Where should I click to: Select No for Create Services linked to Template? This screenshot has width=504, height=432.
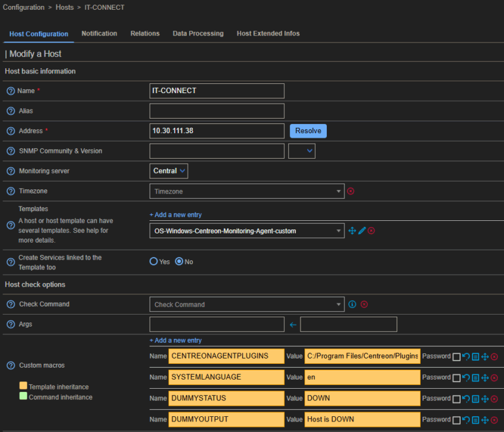coord(178,262)
